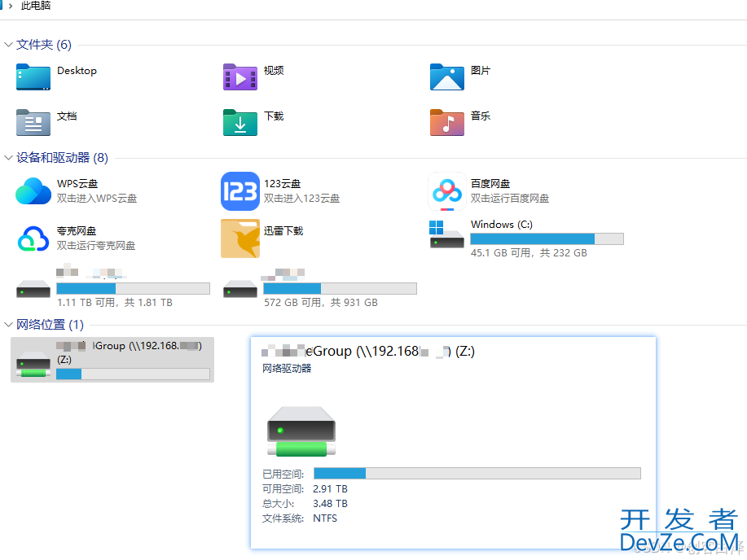The height and width of the screenshot is (560, 747).
Task: Click the 下载 folder label
Action: (274, 116)
